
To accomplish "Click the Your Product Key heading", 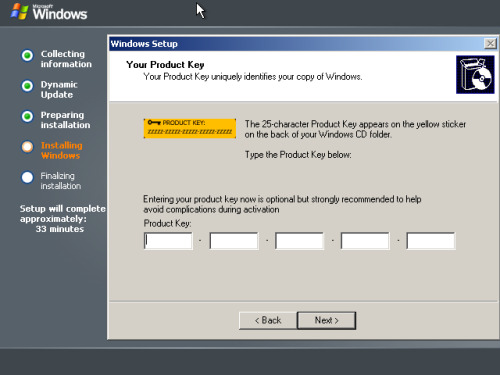I will point(165,65).
